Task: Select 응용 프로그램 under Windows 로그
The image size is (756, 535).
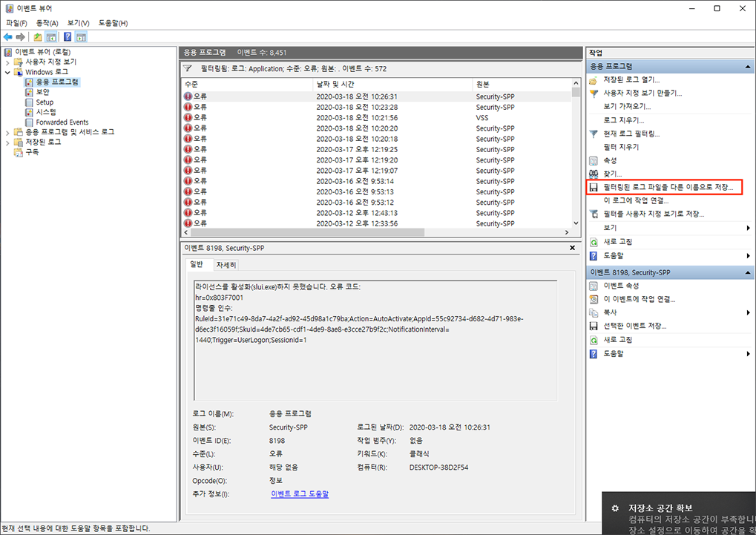Action: pyautogui.click(x=57, y=82)
